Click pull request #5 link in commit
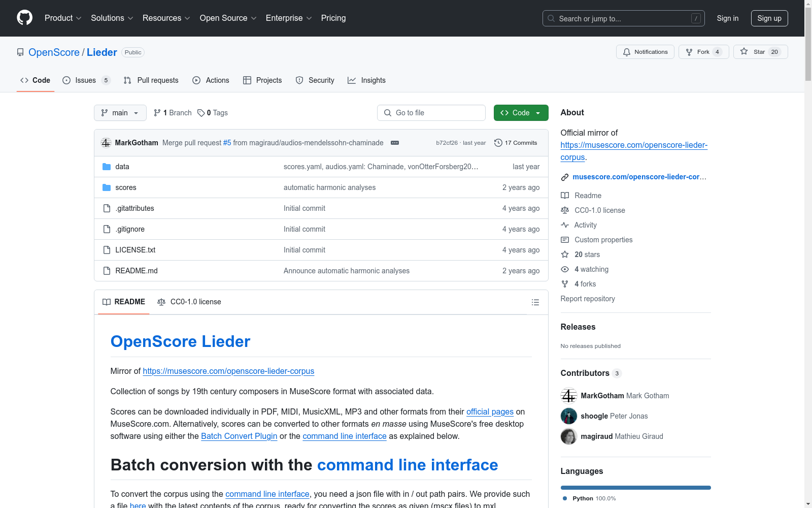The image size is (812, 508). pos(227,143)
